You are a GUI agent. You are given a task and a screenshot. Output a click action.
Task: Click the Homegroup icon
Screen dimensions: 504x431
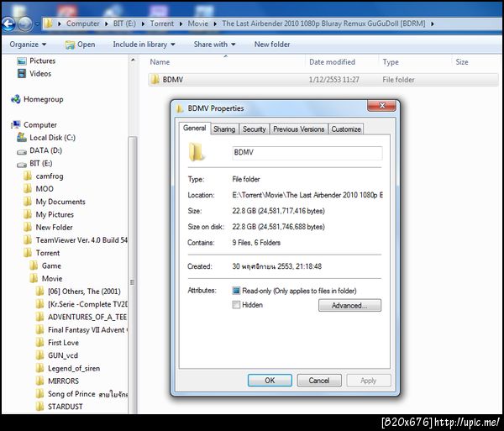16,99
